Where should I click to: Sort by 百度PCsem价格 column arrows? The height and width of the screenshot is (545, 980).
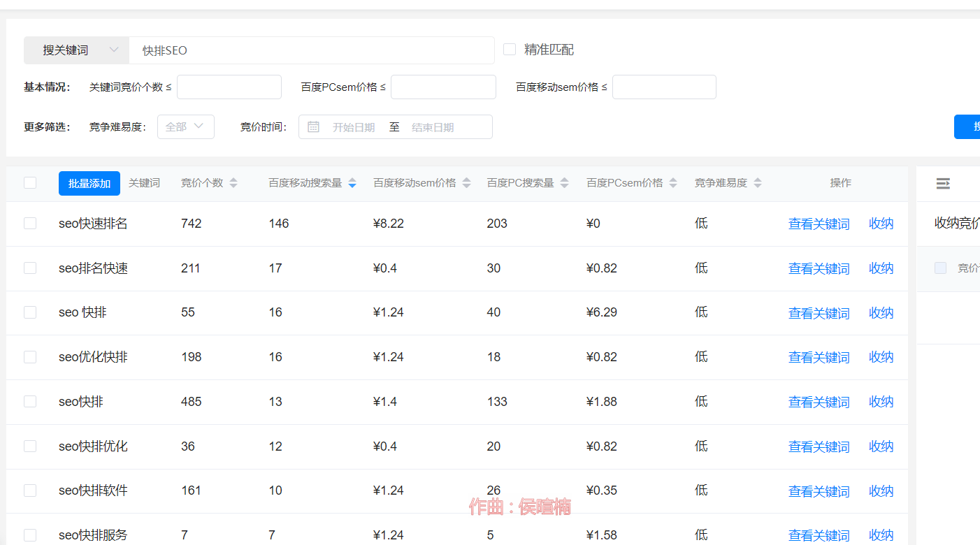point(673,183)
